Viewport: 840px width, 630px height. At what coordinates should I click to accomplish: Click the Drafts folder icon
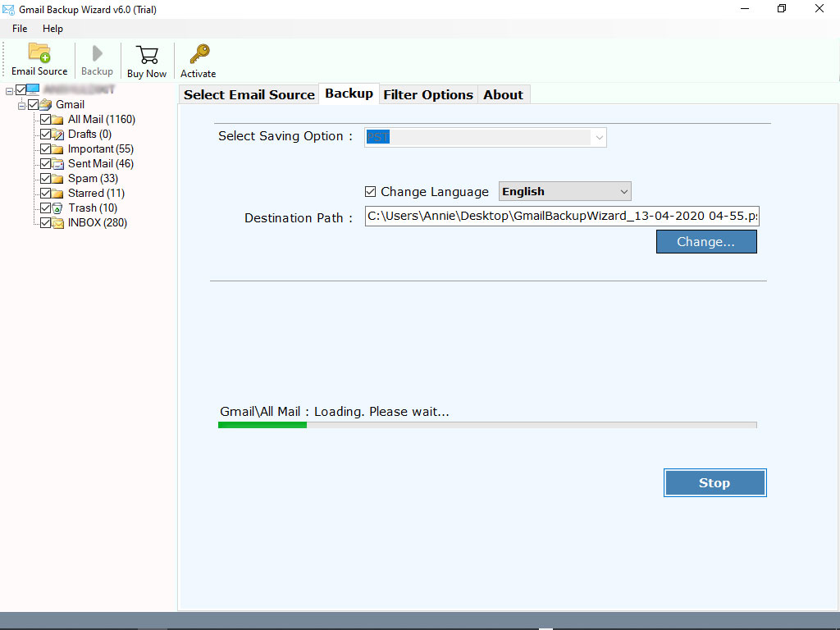[x=58, y=135]
